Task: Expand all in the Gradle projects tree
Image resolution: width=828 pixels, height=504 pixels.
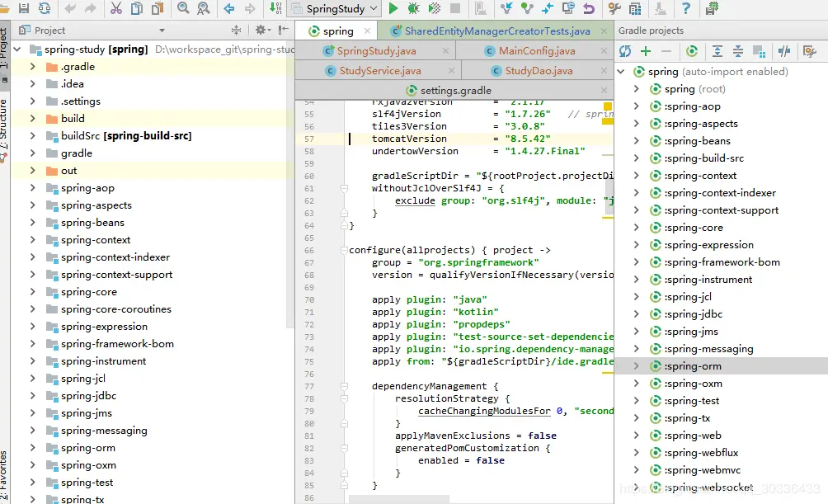Action: (717, 51)
